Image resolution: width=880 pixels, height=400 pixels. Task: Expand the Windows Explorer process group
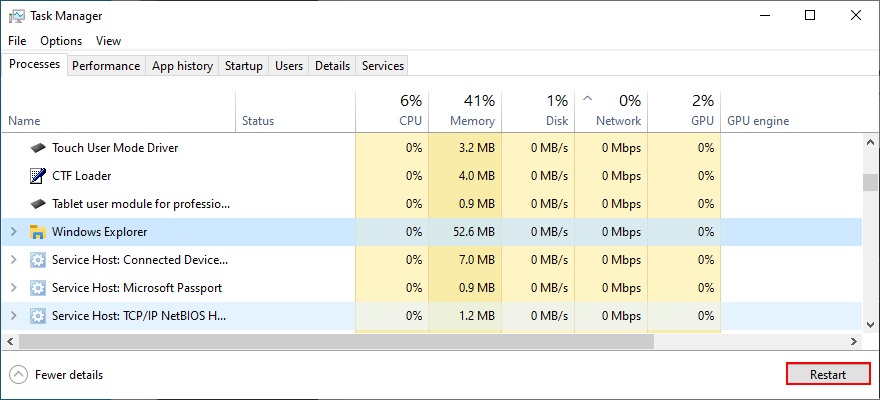pyautogui.click(x=13, y=232)
